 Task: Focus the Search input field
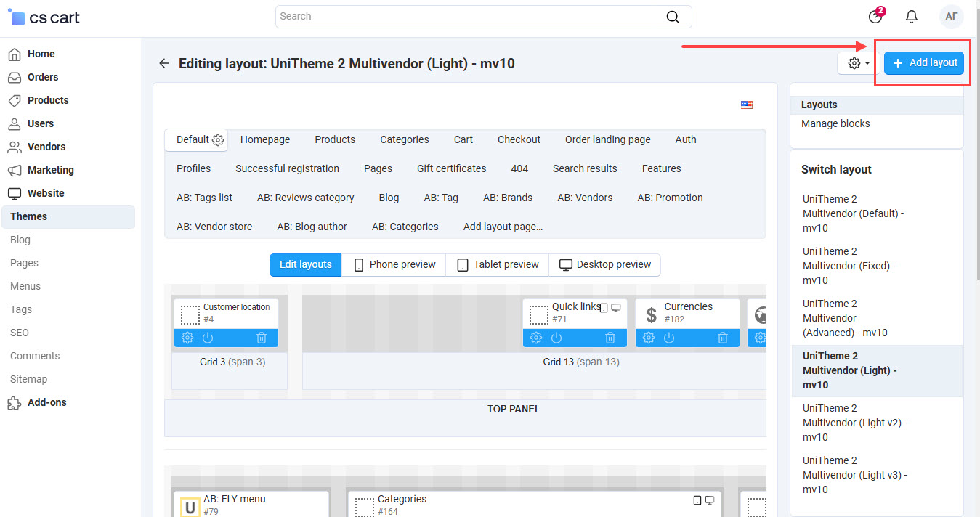(x=483, y=17)
